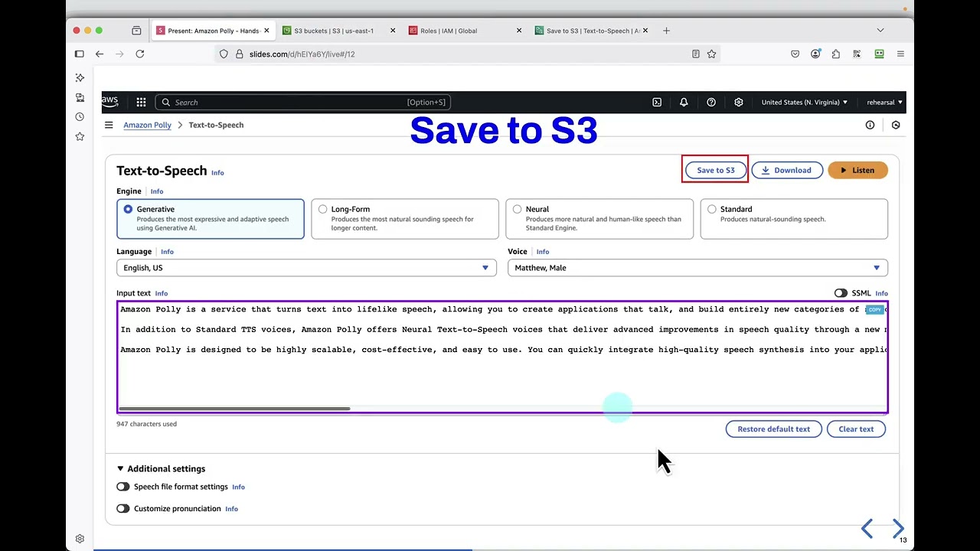Screen dimensions: 980x551
Task: Open Info link next to Engine
Action: [157, 191]
